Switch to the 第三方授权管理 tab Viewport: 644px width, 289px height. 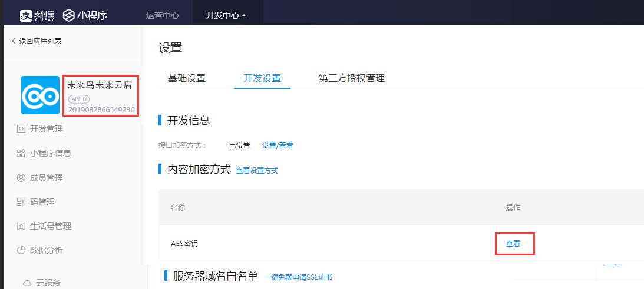click(352, 78)
